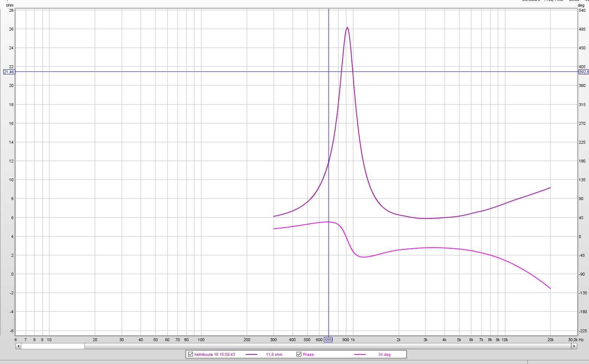This screenshot has height=364, width=589.
Task: Click the left cursor value box 21,46
Action: click(9, 72)
